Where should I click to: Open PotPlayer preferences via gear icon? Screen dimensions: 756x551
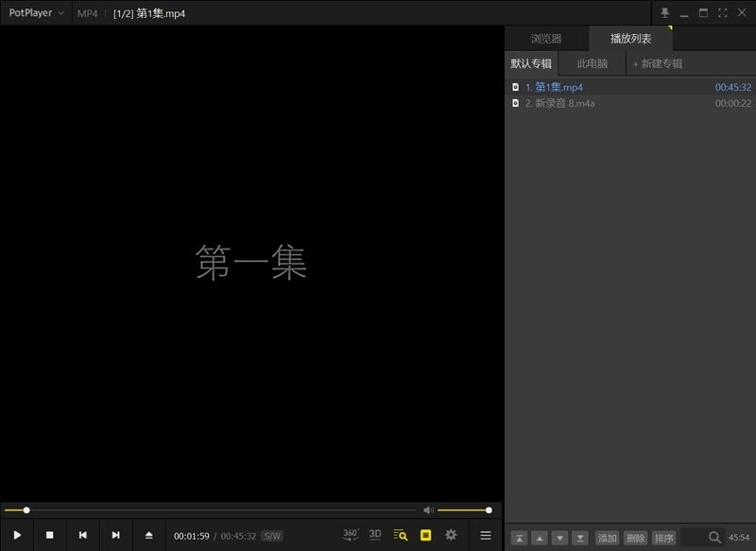452,535
